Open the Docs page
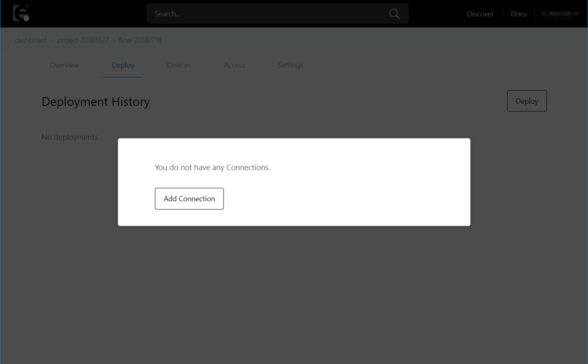588x364 pixels. click(x=518, y=14)
